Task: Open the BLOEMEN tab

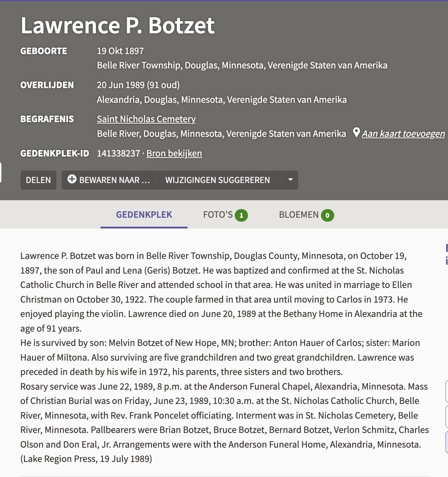Action: point(299,215)
